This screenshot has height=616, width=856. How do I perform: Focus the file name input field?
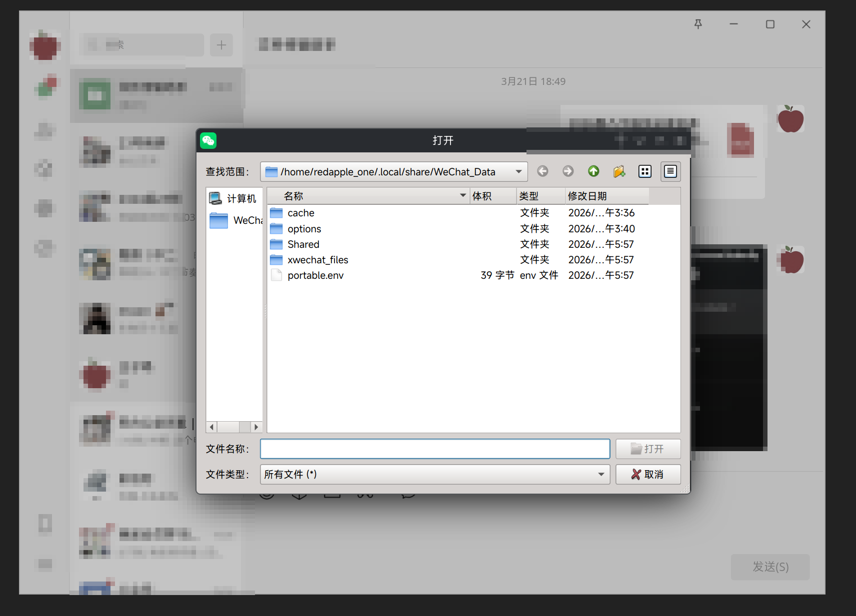[434, 449]
